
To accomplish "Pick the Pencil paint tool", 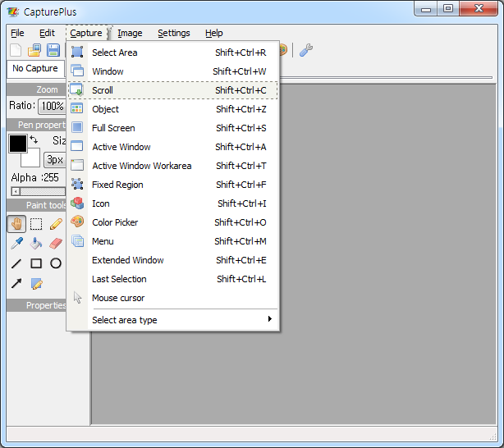I will coord(56,224).
